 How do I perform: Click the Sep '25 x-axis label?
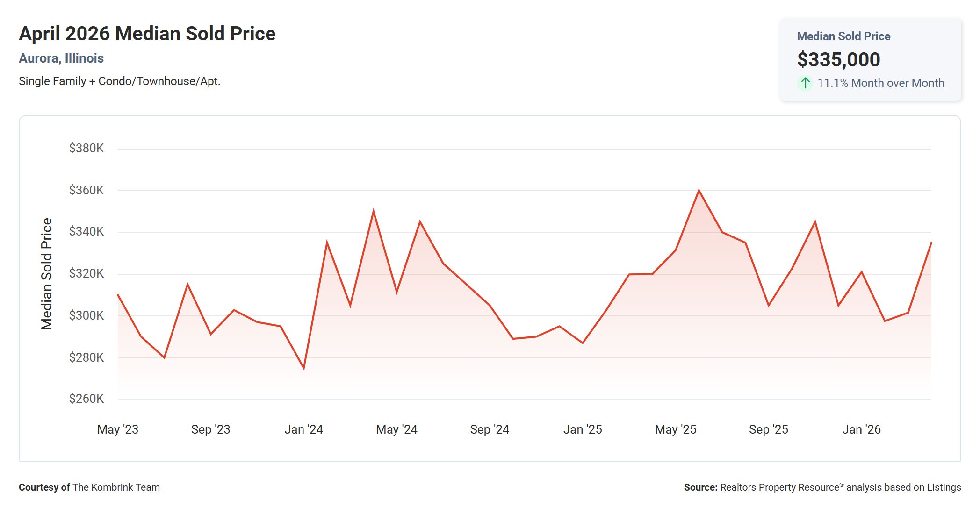(x=769, y=429)
